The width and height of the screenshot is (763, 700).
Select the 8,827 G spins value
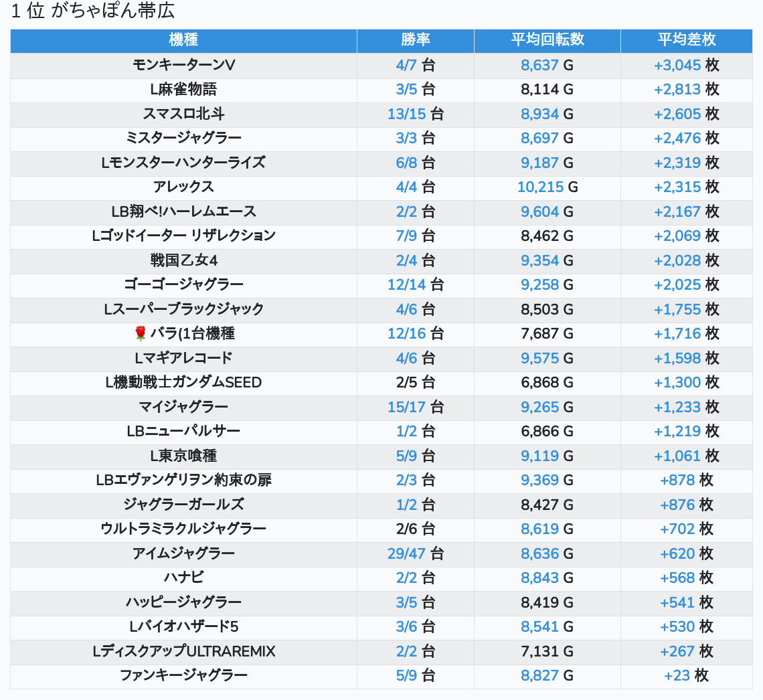547,676
